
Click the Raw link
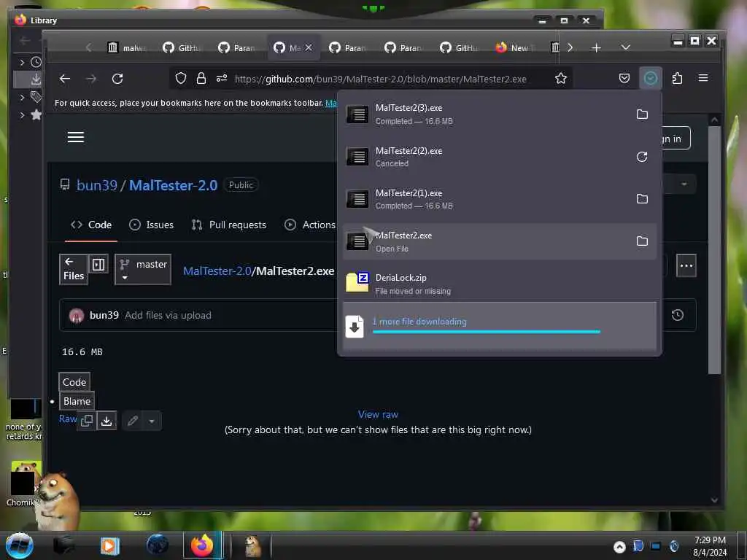click(x=68, y=419)
